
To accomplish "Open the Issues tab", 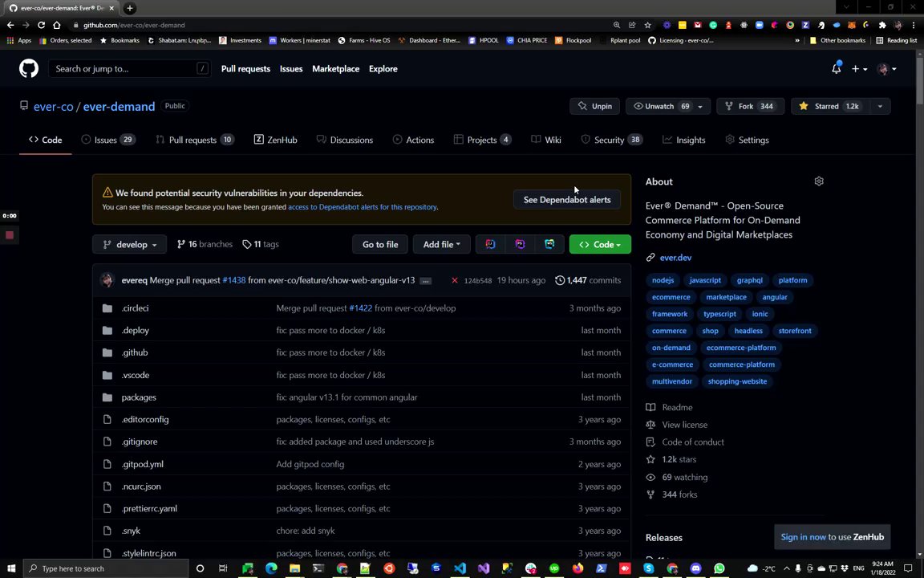I will point(108,140).
